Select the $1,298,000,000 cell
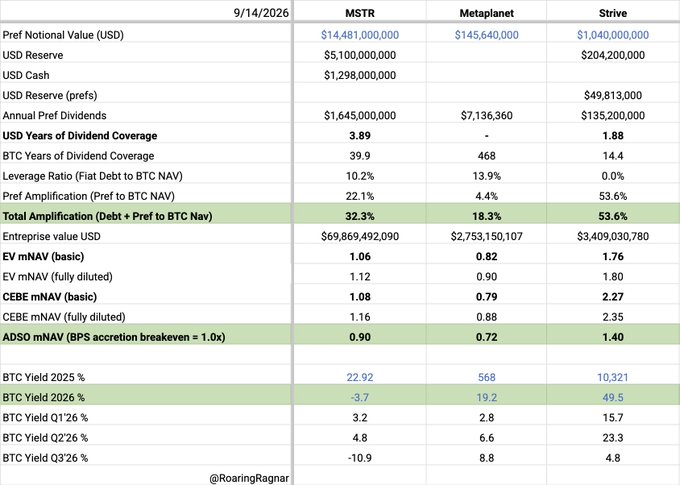The width and height of the screenshot is (680, 485). [360, 75]
